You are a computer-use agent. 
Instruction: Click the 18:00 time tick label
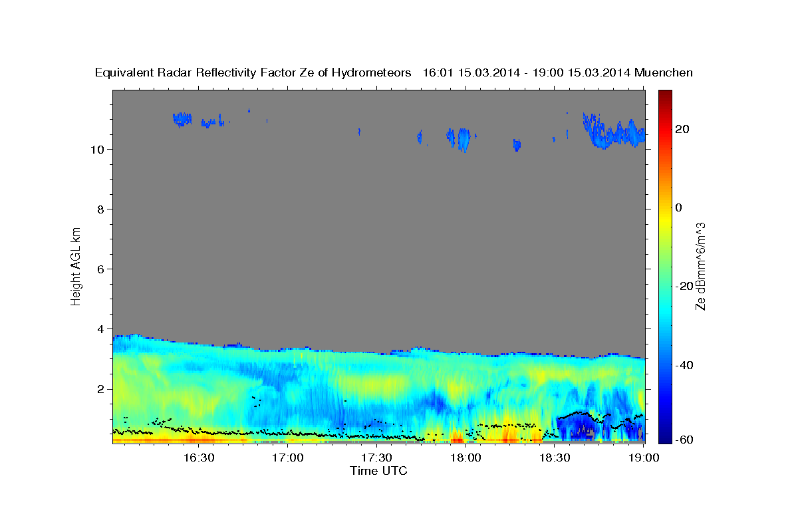[465, 457]
